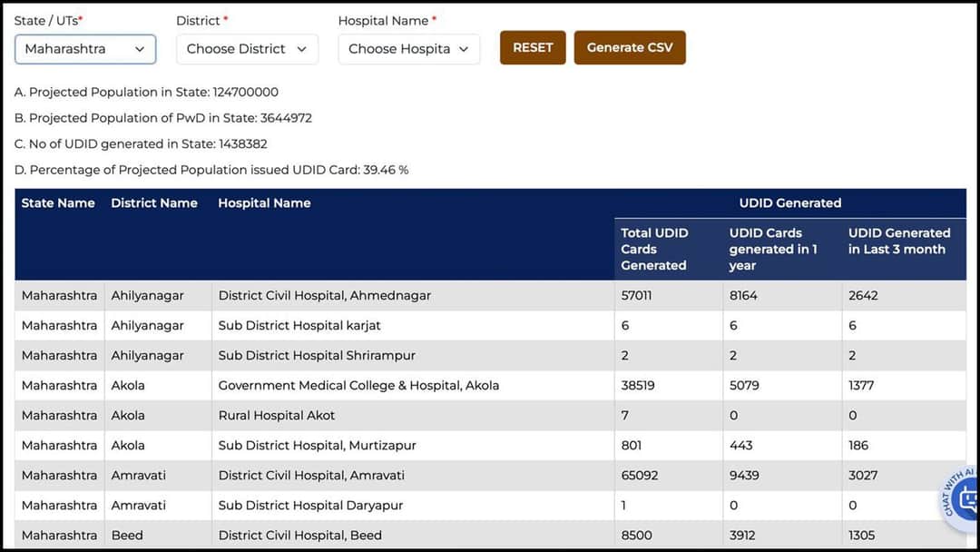
Task: Click the Generate CSV button
Action: [630, 47]
